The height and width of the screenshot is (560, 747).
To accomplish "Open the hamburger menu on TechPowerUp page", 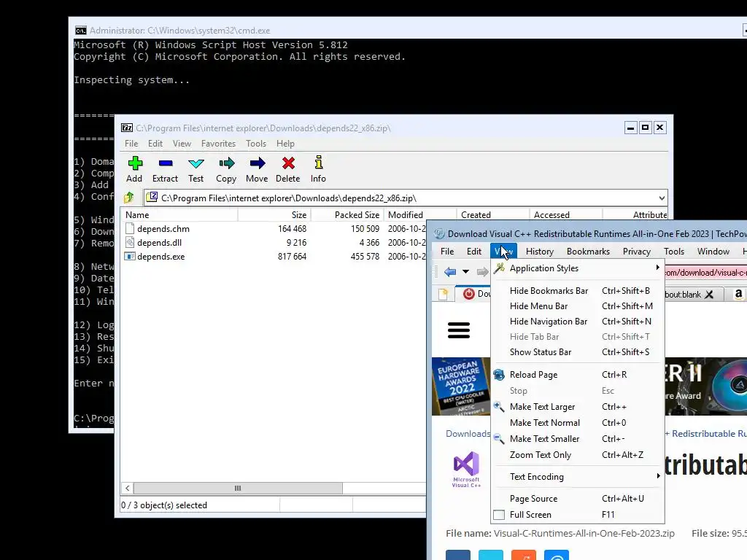I will (x=459, y=330).
